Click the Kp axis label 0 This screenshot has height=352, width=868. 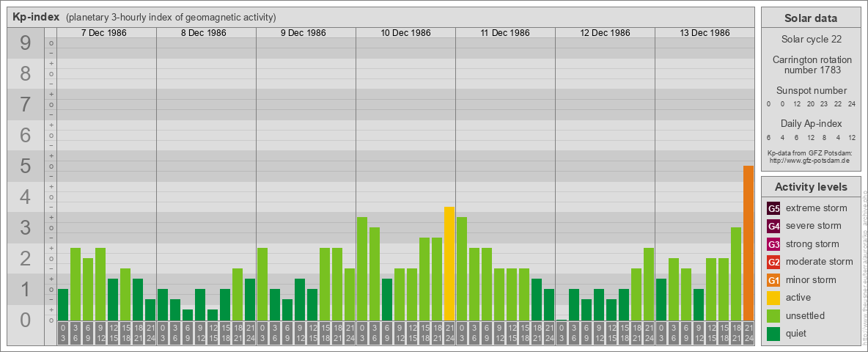coord(26,320)
